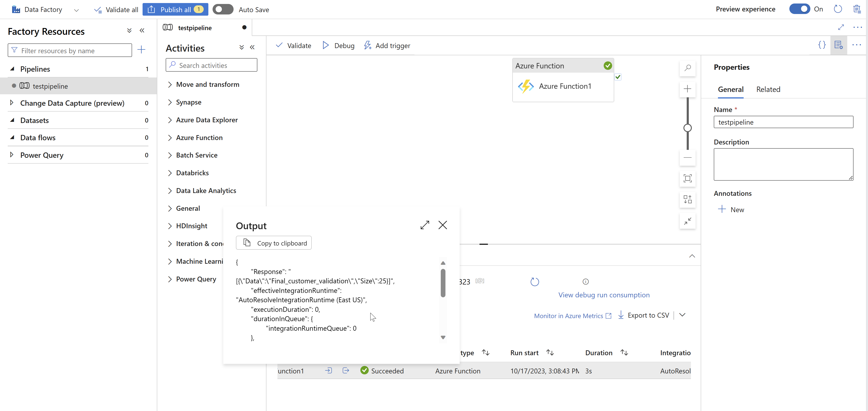Open the Data Factory switcher dropdown
The image size is (868, 411).
pos(76,10)
